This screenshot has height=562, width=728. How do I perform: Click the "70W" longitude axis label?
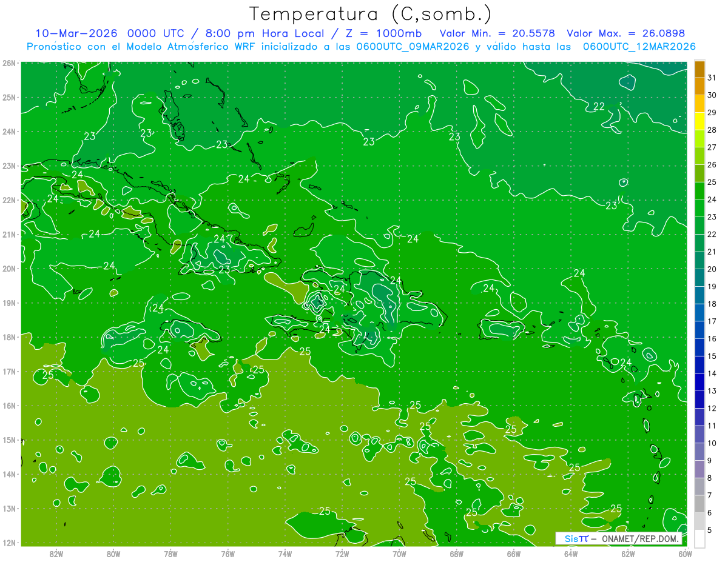tap(399, 554)
